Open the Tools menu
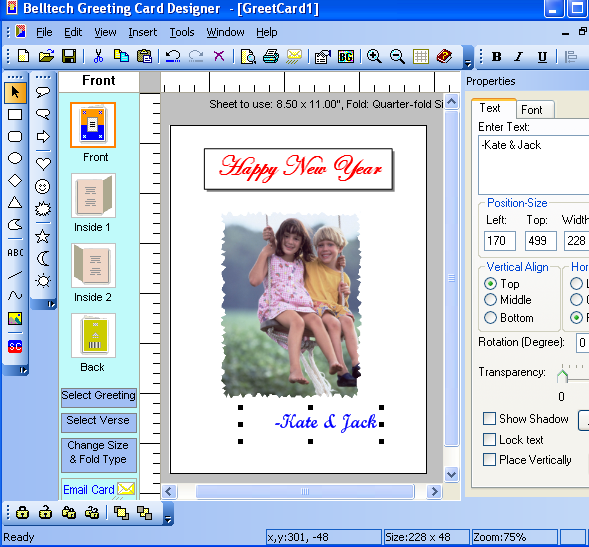589x547 pixels. pyautogui.click(x=182, y=32)
